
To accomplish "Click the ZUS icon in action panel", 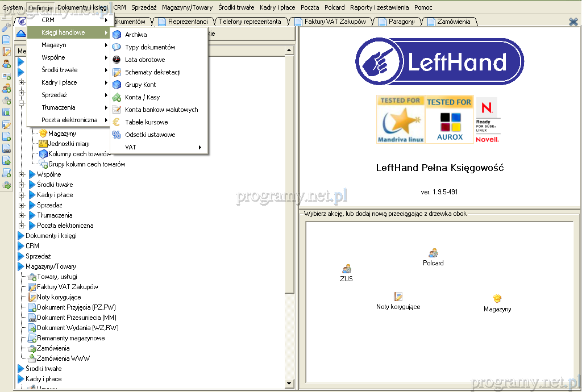I will pos(346,269).
